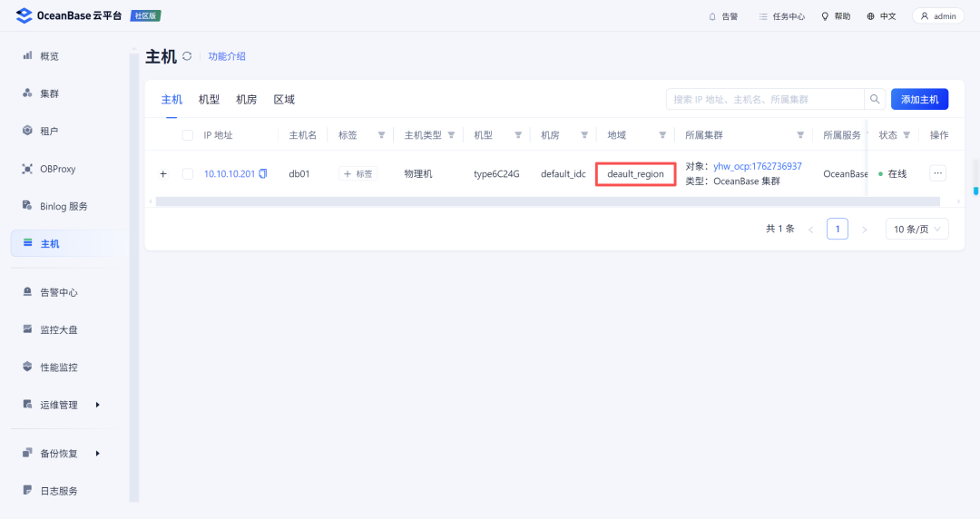Click the admin user avatar icon
This screenshot has width=980, height=519.
point(925,16)
